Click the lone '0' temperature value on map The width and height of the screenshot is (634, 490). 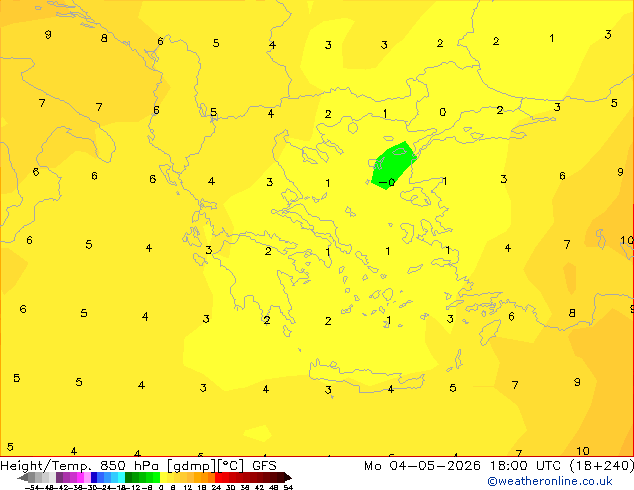(443, 112)
